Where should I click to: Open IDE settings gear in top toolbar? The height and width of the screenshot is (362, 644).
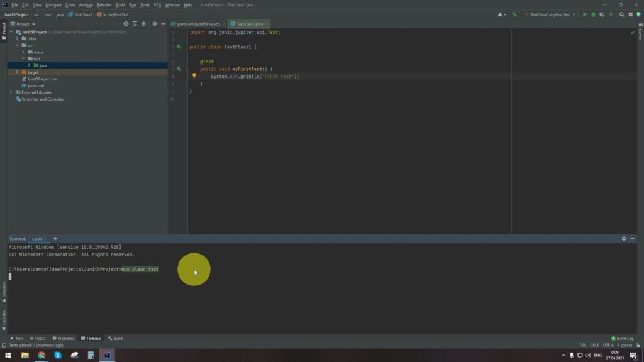(630, 14)
